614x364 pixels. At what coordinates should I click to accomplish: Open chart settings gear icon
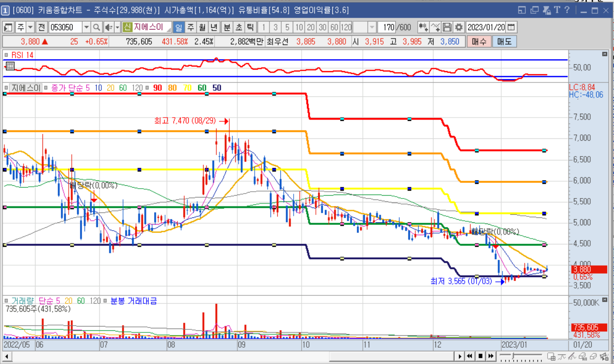(x=459, y=27)
